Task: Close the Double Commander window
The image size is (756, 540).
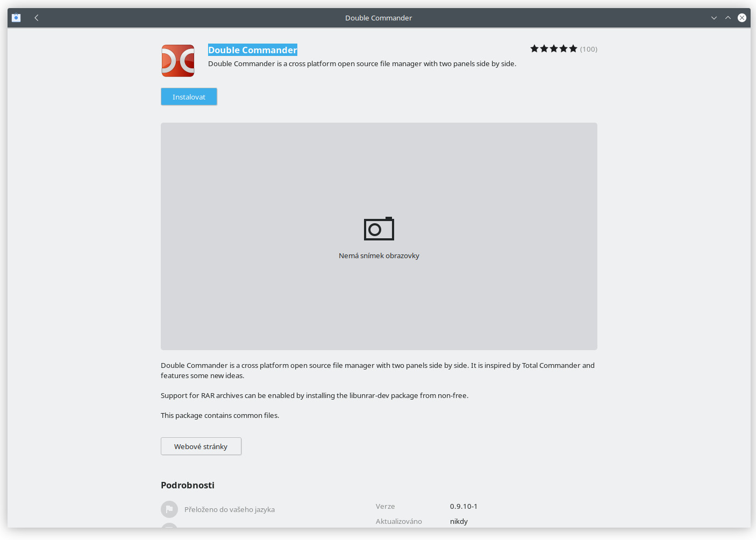Action: point(742,18)
